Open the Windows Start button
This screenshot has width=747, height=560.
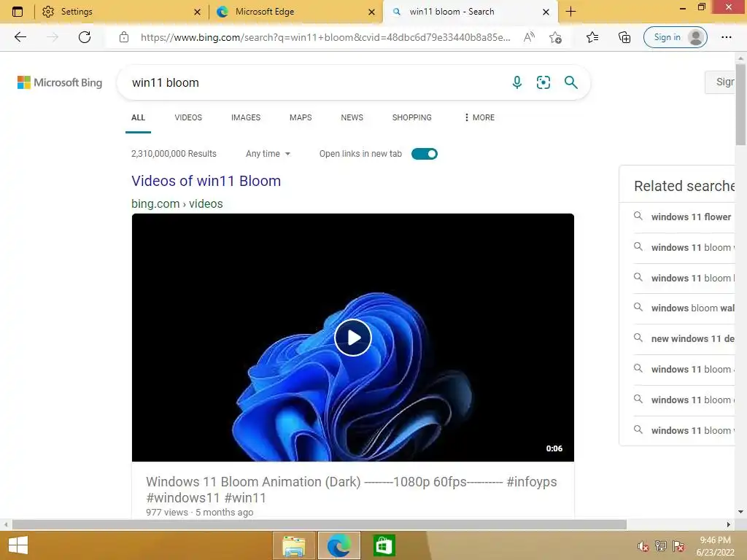tap(18, 545)
